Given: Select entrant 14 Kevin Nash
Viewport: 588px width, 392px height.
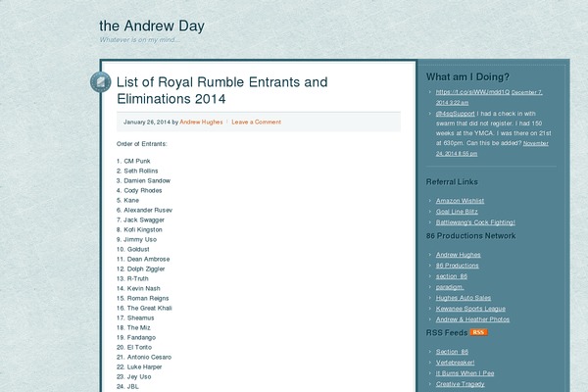Looking at the screenshot, I should 138,288.
